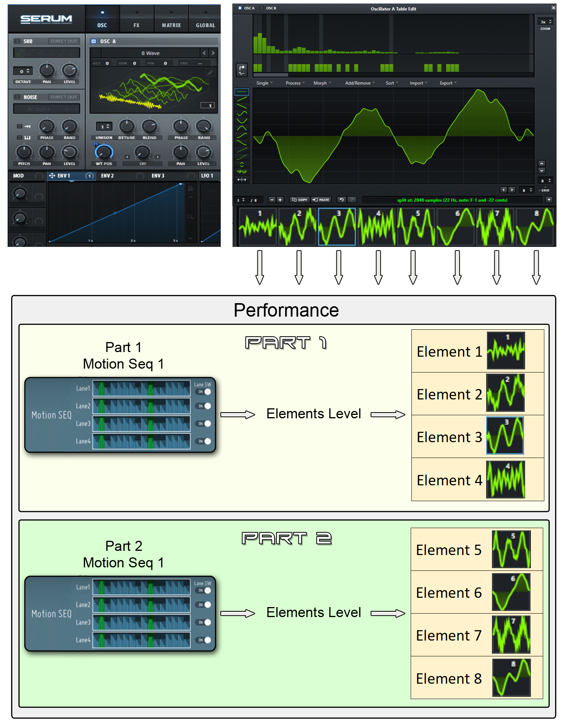Select the convex arch curve shape tool
This screenshot has width=564, height=728.
coord(242,128)
